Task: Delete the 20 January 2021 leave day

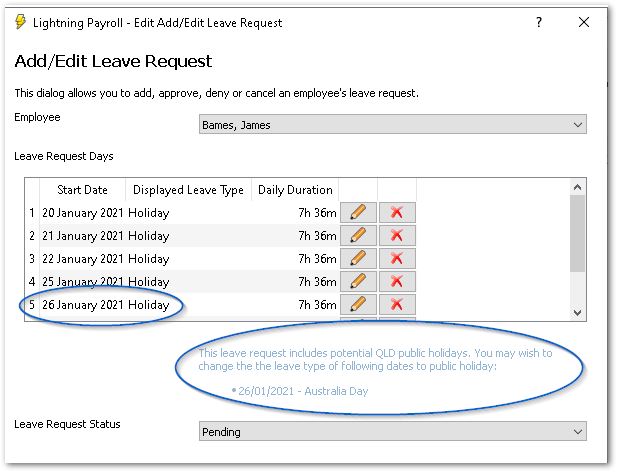Action: 397,213
